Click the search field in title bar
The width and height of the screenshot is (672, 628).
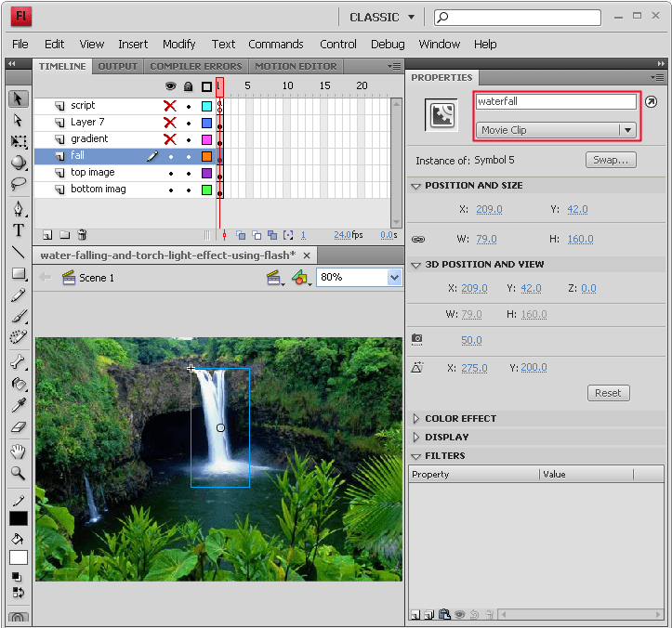[518, 17]
